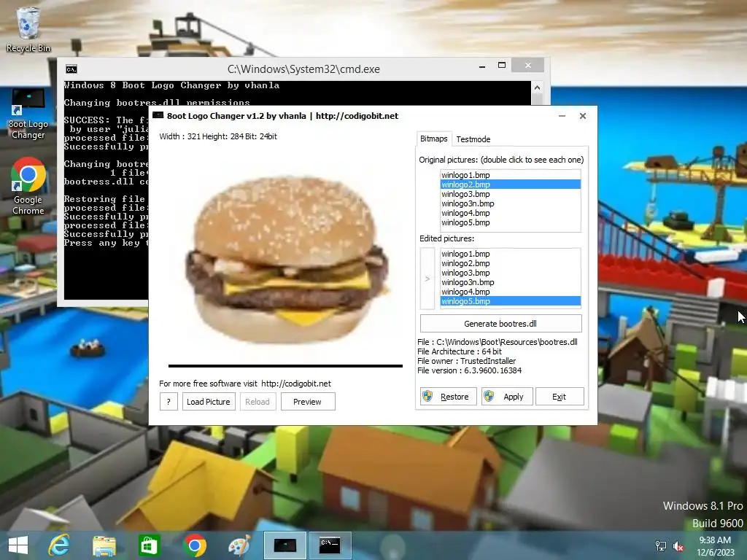The width and height of the screenshot is (747, 560).
Task: Switch to the Bitmaps tab
Action: pyautogui.click(x=433, y=139)
